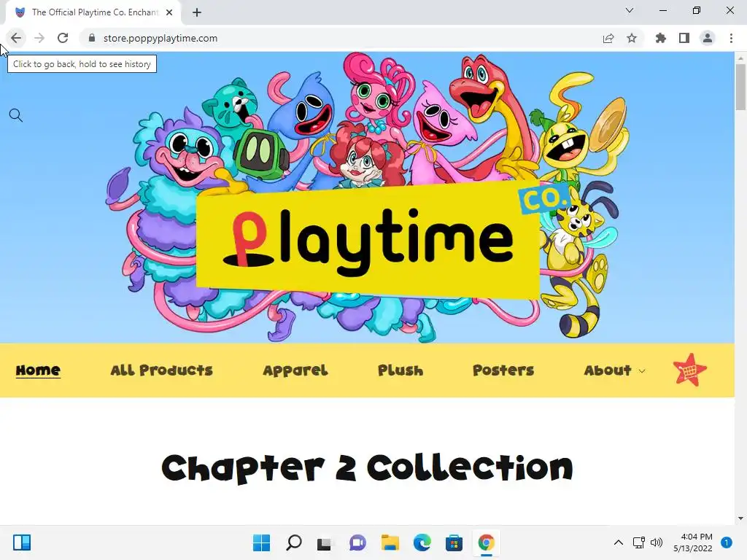Select Posters in the nav bar
This screenshot has width=747, height=560.
(x=503, y=370)
